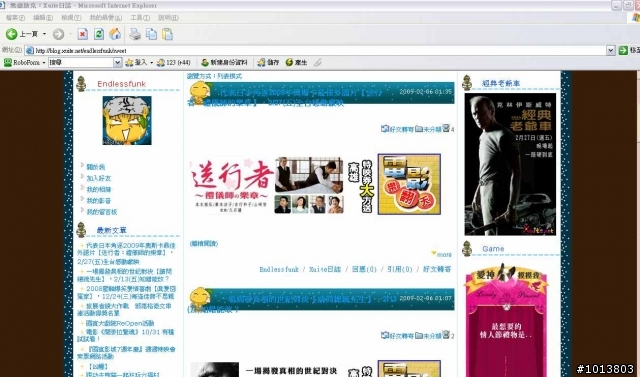Image resolution: width=640 pixels, height=377 pixels.
Task: Open the 登入 dropdown arrow in RoboForm bar
Action: [x=151, y=63]
